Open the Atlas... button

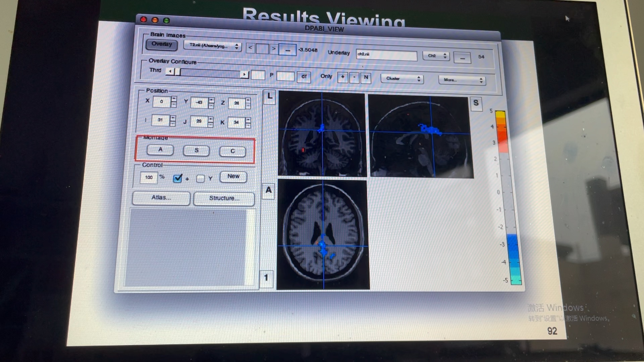[x=161, y=198]
